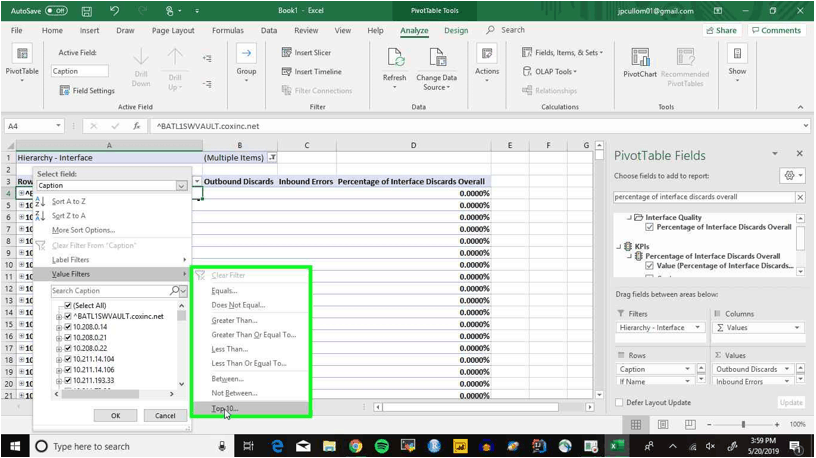The width and height of the screenshot is (816, 458).
Task: Click the Share button
Action: click(722, 30)
